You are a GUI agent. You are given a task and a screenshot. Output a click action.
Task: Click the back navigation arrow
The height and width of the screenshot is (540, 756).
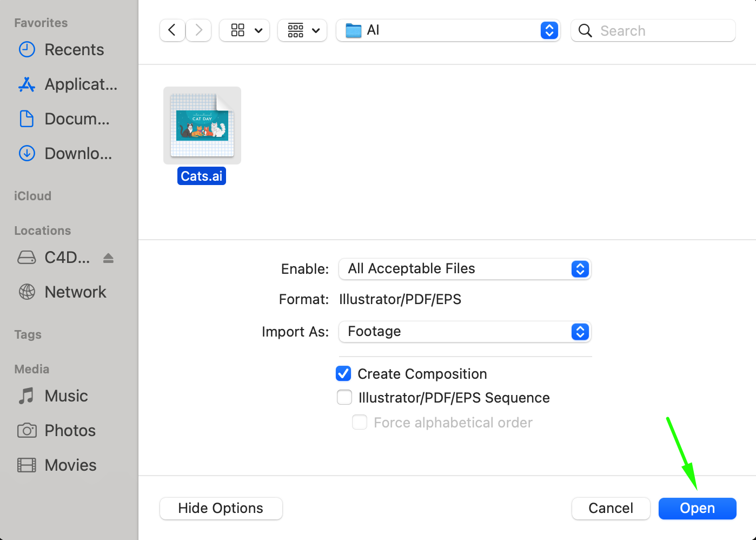(x=172, y=30)
